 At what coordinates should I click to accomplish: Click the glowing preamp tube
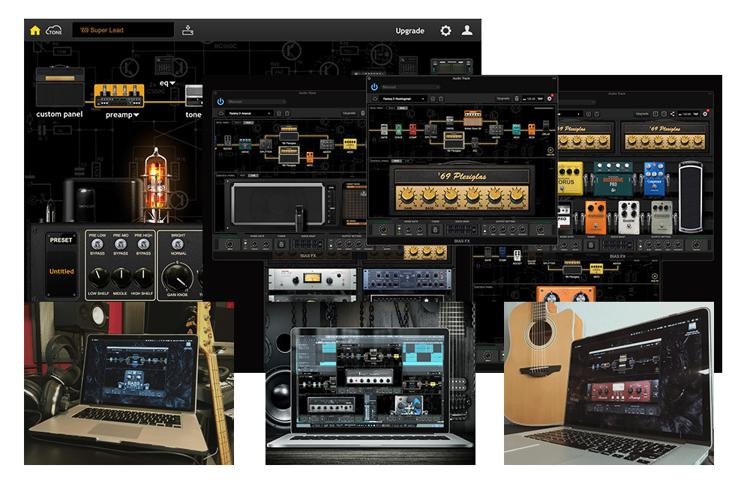click(x=155, y=184)
